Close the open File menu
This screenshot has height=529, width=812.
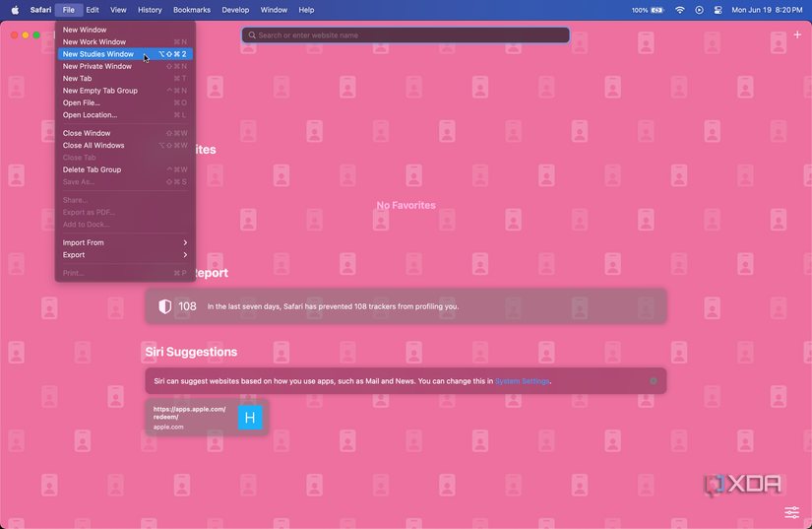tap(68, 10)
